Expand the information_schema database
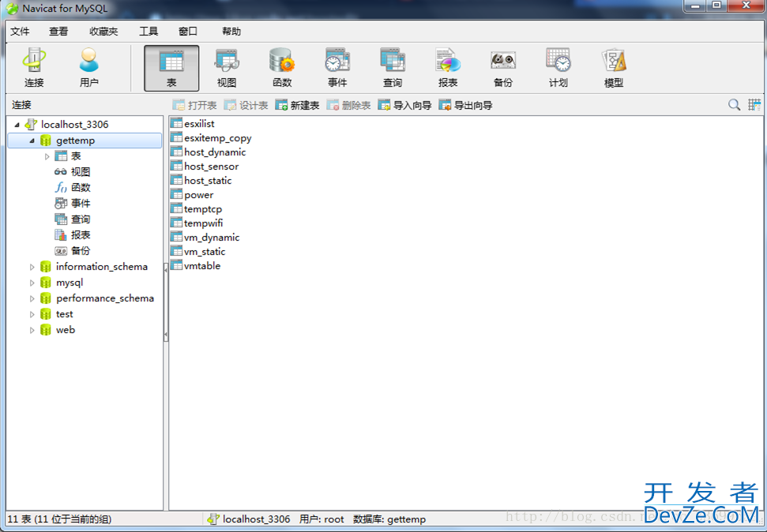 [x=32, y=267]
